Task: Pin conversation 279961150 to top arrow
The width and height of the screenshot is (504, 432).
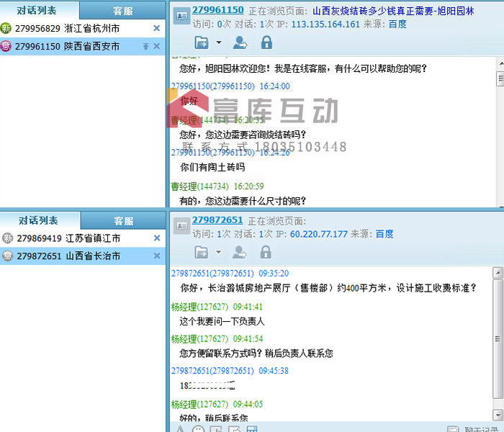Action: [x=146, y=47]
